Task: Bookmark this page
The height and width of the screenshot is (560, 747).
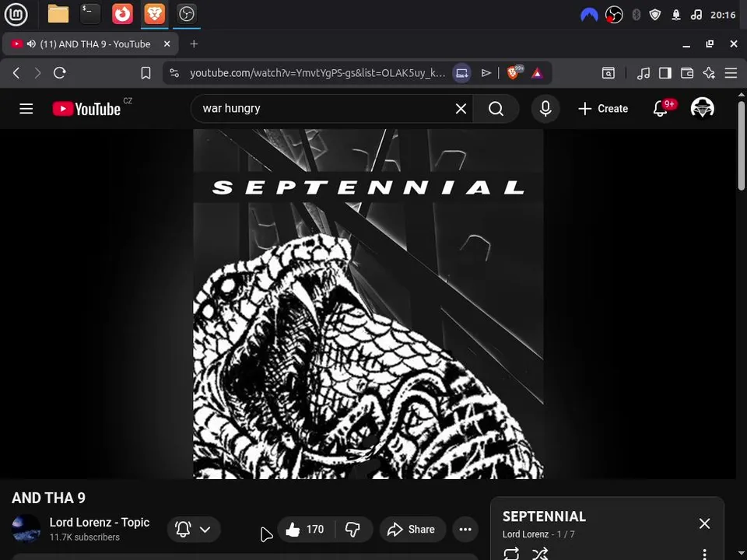Action: (x=146, y=73)
